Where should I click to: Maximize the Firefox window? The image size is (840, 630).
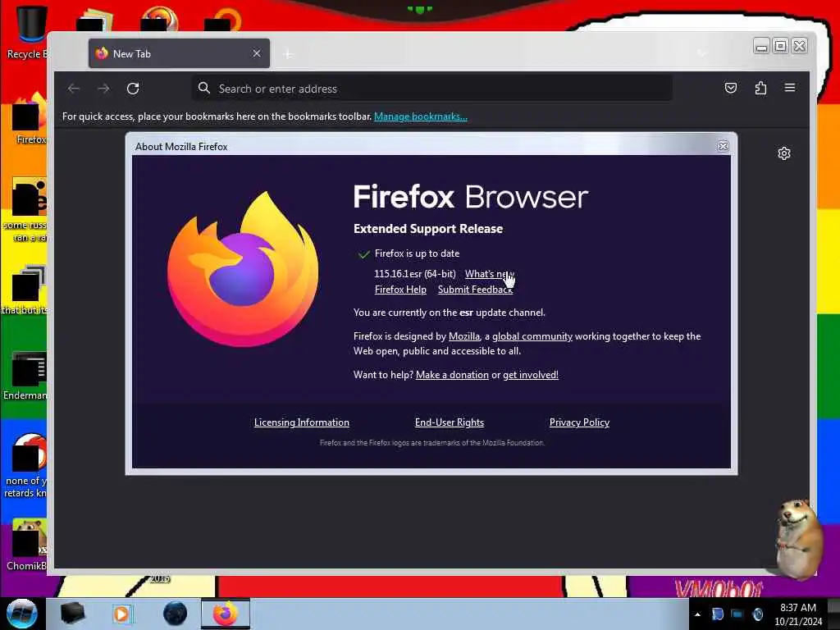(781, 46)
